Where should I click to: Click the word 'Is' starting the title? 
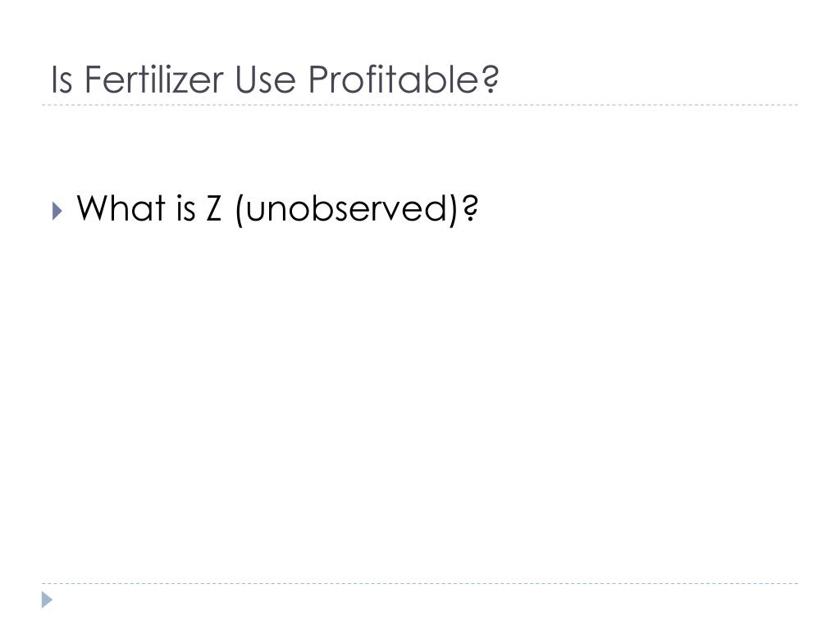(62, 80)
